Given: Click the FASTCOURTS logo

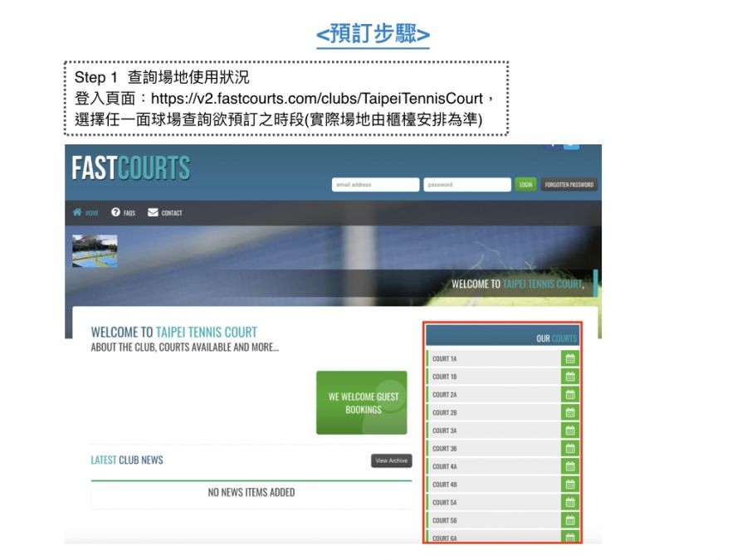Looking at the screenshot, I should [x=131, y=168].
